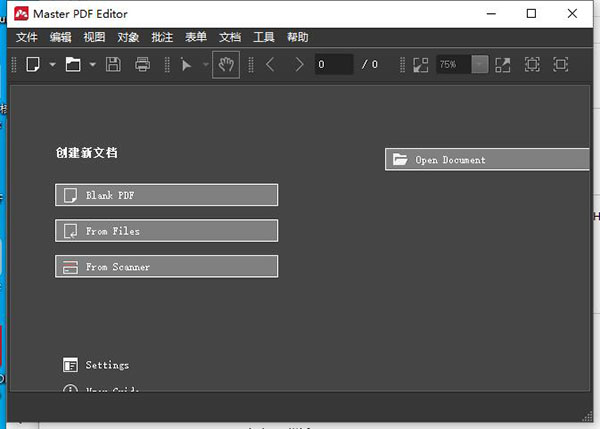Open the zoom level dropdown button
This screenshot has width=600, height=429.
click(x=479, y=64)
